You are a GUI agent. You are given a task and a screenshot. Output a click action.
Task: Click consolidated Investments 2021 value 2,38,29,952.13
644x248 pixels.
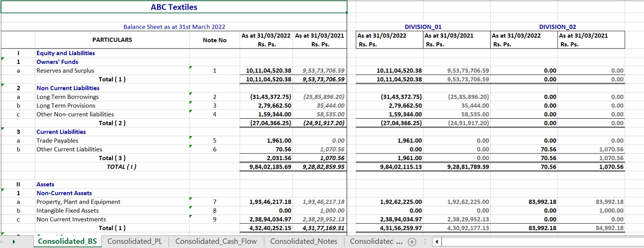click(x=323, y=219)
